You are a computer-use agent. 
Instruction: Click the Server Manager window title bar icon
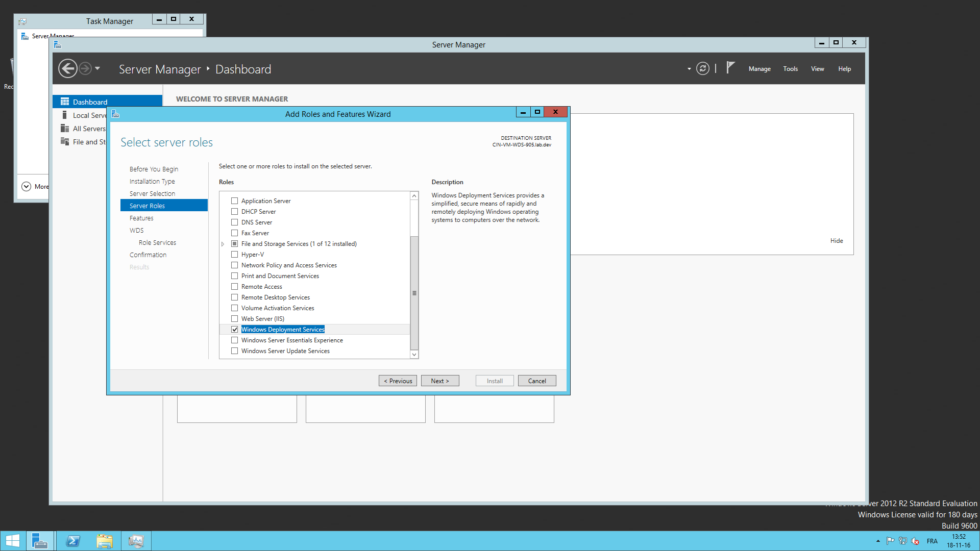tap(58, 44)
